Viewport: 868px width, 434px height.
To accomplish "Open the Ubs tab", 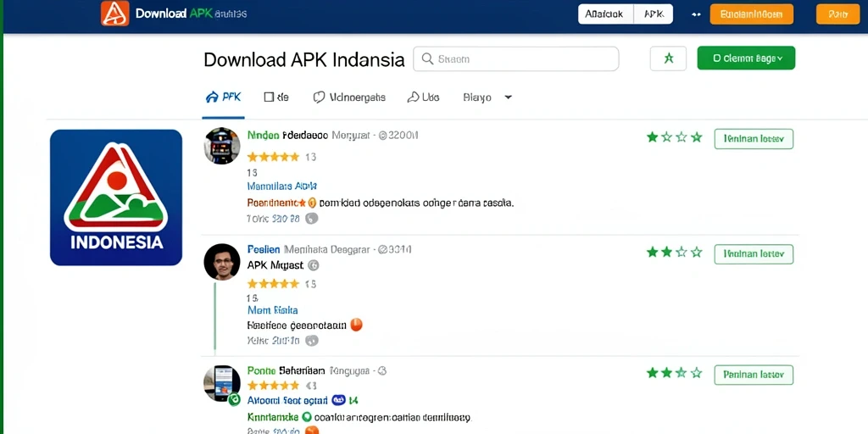I will coord(423,97).
